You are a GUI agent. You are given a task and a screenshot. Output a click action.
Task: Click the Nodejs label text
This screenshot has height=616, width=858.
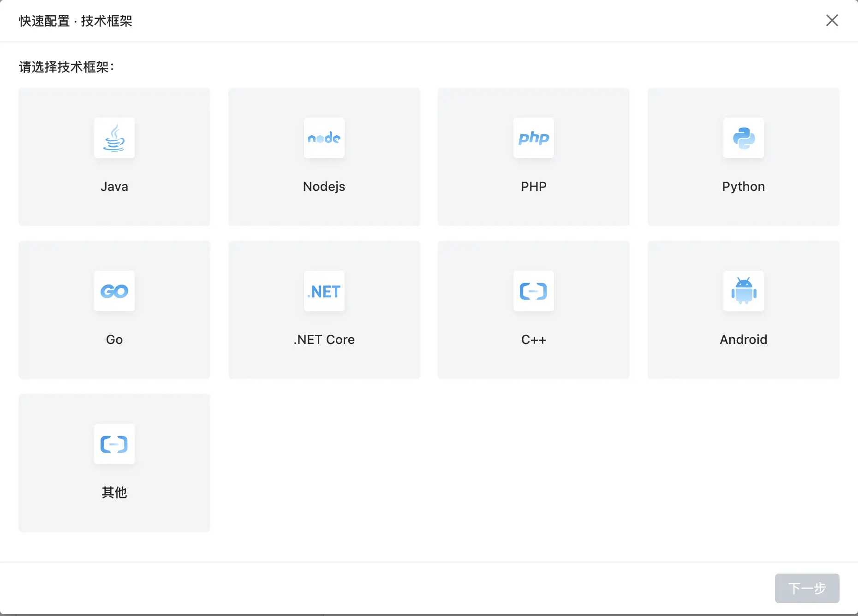click(324, 187)
